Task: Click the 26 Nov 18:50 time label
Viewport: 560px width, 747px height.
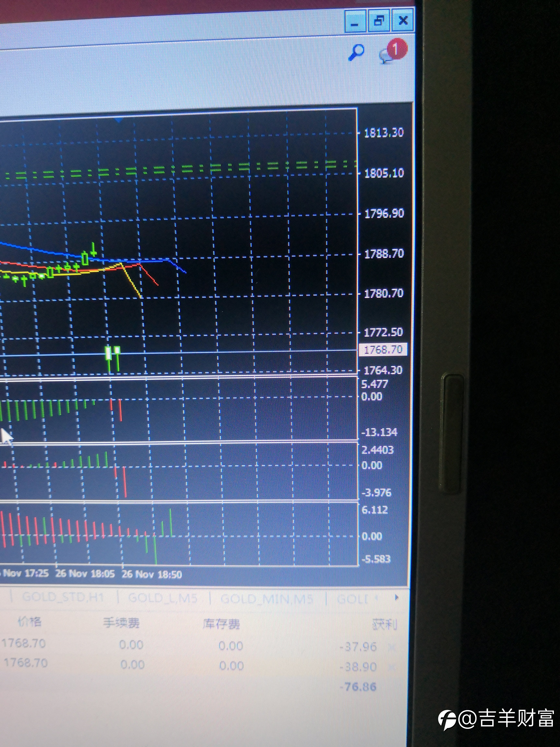Action: [x=152, y=574]
